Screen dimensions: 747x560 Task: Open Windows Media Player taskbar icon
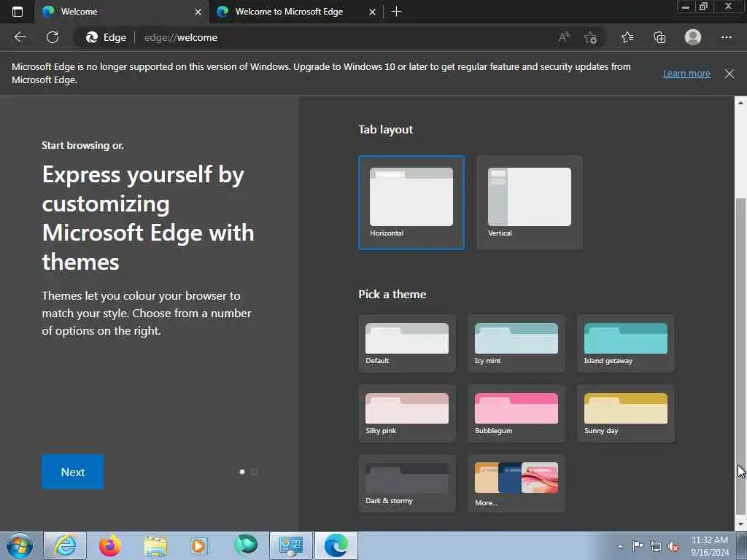click(x=200, y=545)
